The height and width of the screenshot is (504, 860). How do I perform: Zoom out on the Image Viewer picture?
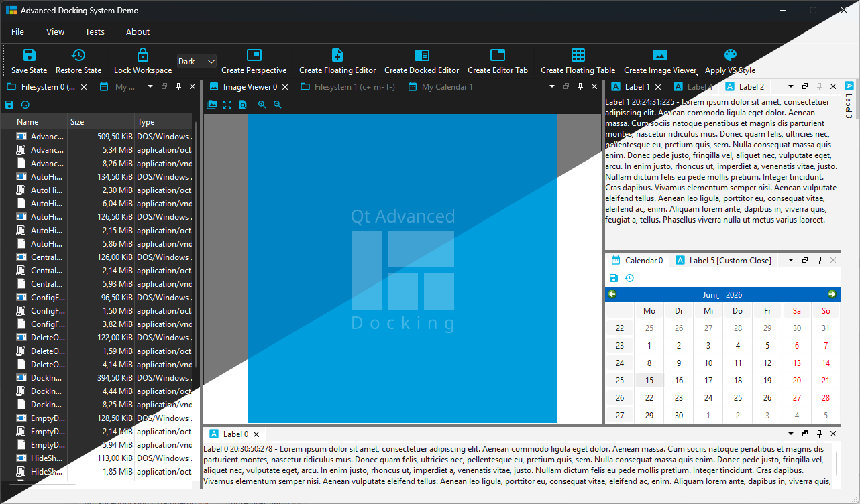pyautogui.click(x=278, y=105)
